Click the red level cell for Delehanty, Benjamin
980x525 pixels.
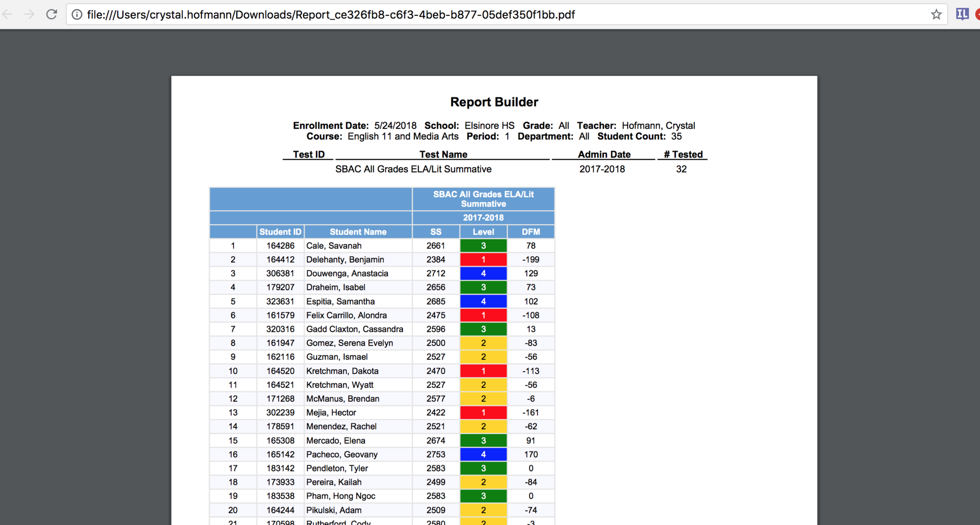tap(483, 260)
